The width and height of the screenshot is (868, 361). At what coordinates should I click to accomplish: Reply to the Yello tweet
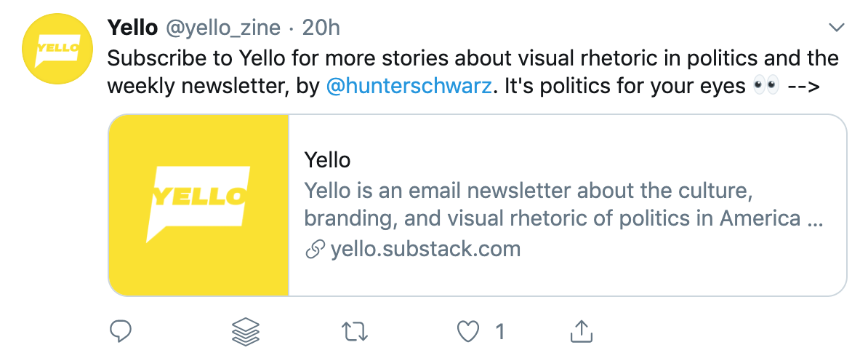point(119,332)
